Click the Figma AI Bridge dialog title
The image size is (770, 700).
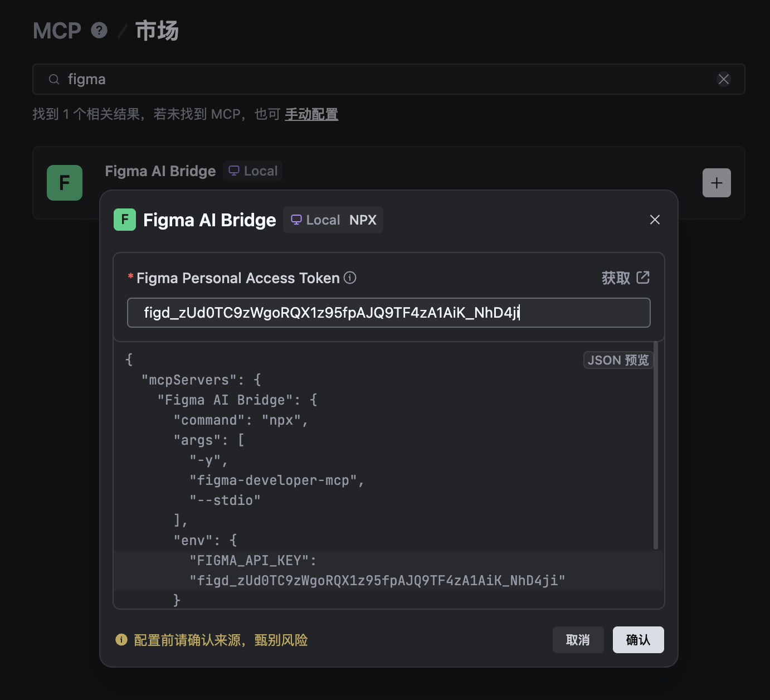click(209, 220)
